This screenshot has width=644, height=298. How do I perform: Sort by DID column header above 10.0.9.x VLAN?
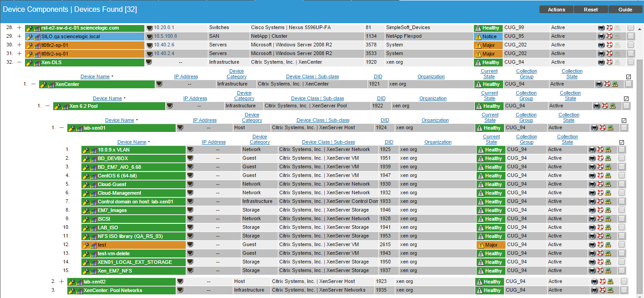point(389,142)
